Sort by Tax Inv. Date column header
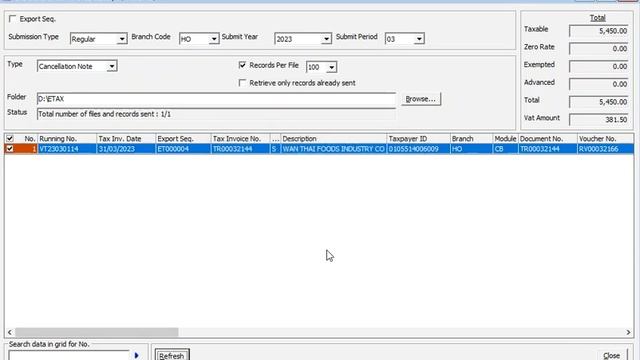 pyautogui.click(x=126, y=139)
